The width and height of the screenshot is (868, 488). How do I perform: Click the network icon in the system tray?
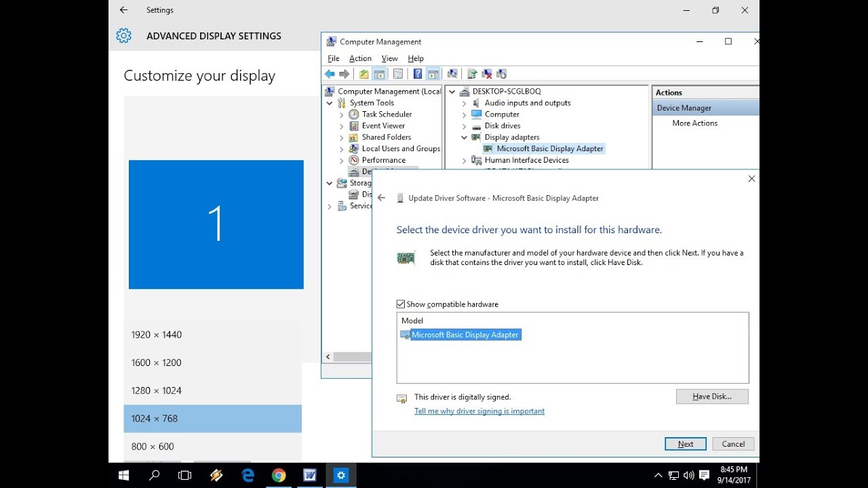click(x=673, y=476)
